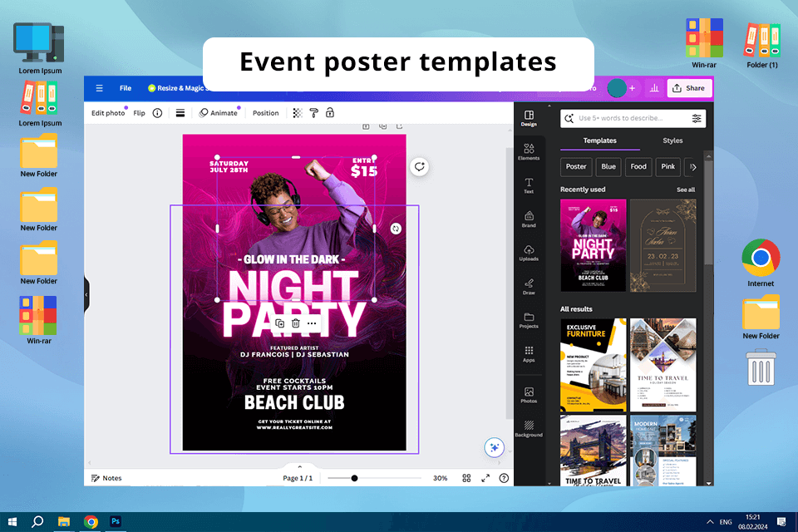The image size is (798, 532).
Task: Select the Pink filter chip
Action: pos(667,166)
